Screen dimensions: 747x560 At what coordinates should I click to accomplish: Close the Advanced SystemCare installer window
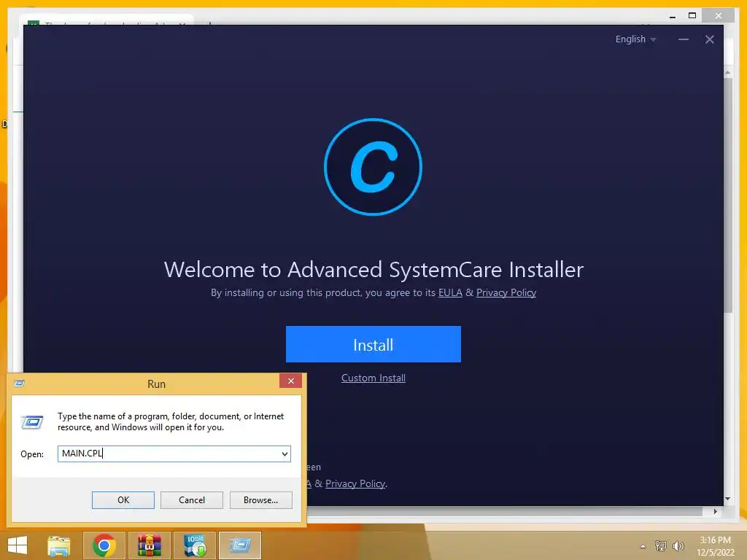tap(709, 39)
